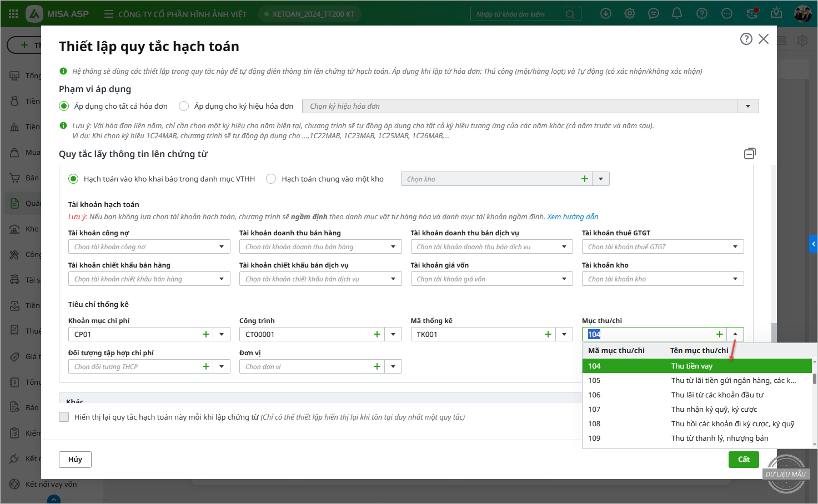
Task: Expand Tài khoản giá vốn dropdown
Action: point(564,279)
